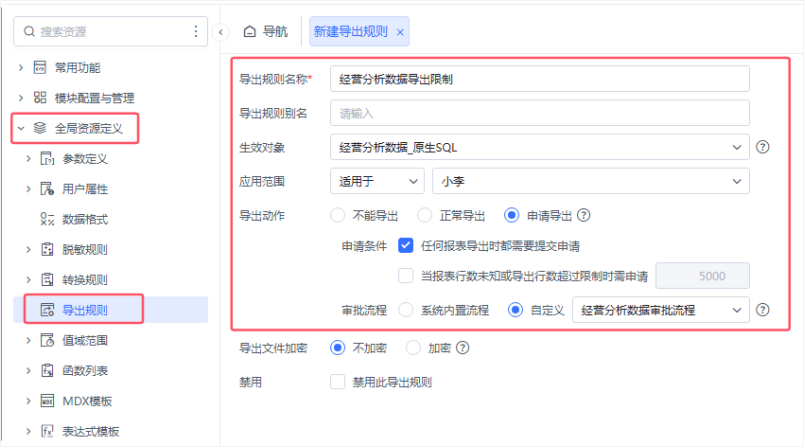Image resolution: width=805 pixels, height=448 pixels.
Task: Open help icon for 审批流程 dropdown
Action: click(762, 310)
